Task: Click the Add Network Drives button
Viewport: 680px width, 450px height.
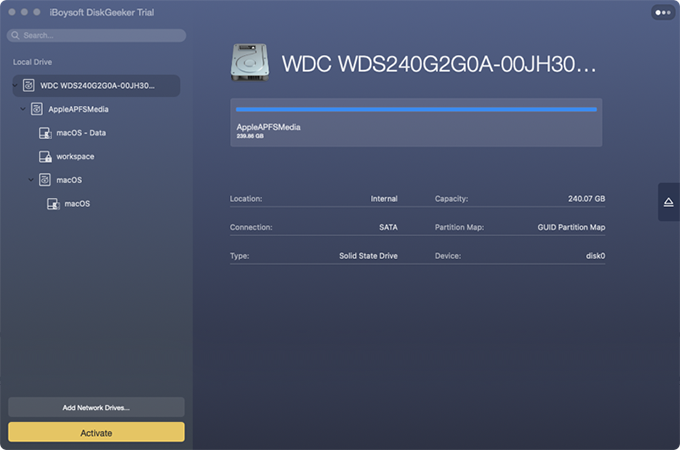Action: [96, 407]
